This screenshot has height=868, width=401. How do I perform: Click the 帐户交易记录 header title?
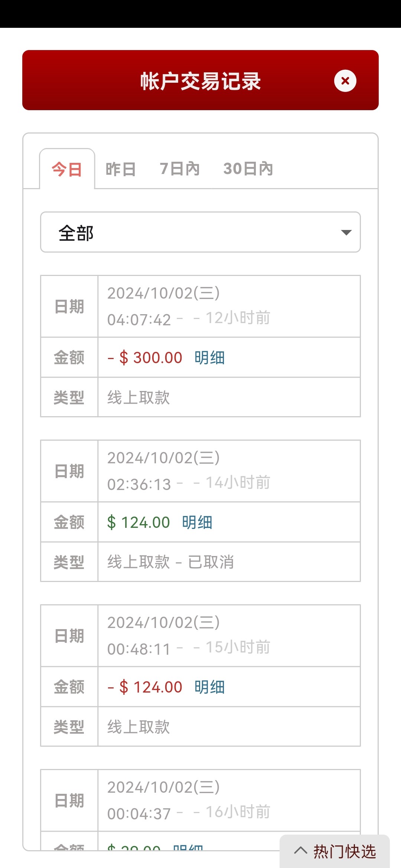200,81
